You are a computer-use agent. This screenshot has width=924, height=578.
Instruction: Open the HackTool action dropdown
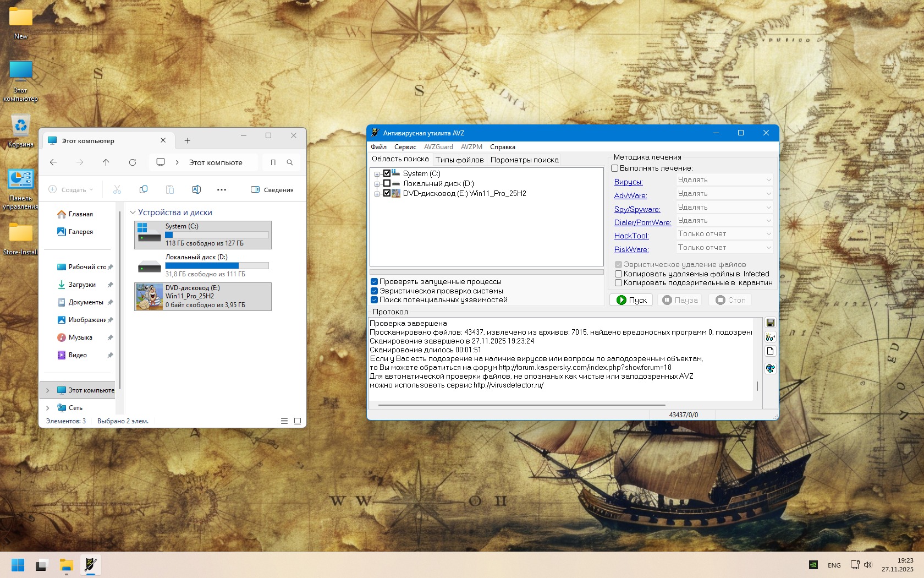point(724,234)
